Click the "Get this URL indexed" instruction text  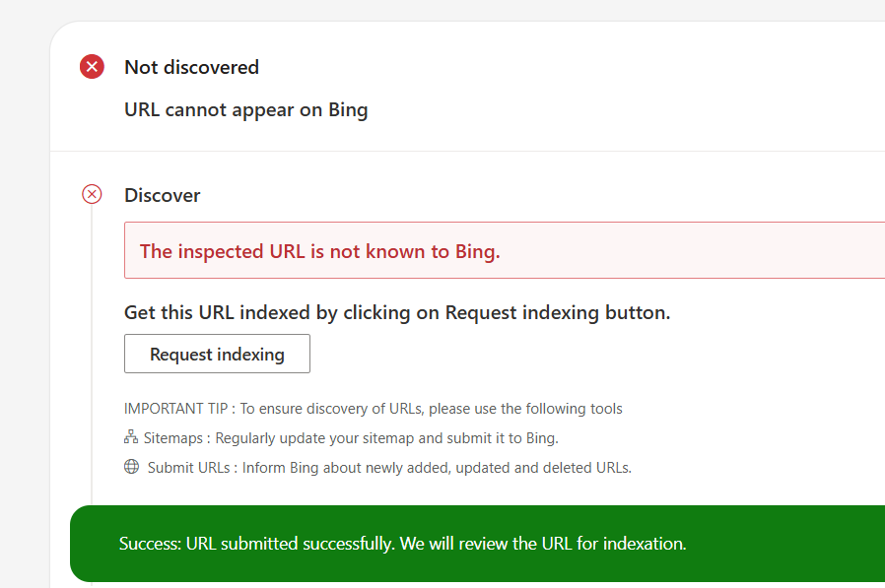396,312
